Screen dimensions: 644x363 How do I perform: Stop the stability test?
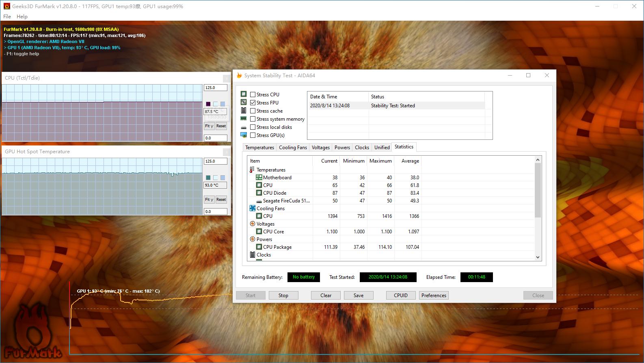click(x=283, y=296)
